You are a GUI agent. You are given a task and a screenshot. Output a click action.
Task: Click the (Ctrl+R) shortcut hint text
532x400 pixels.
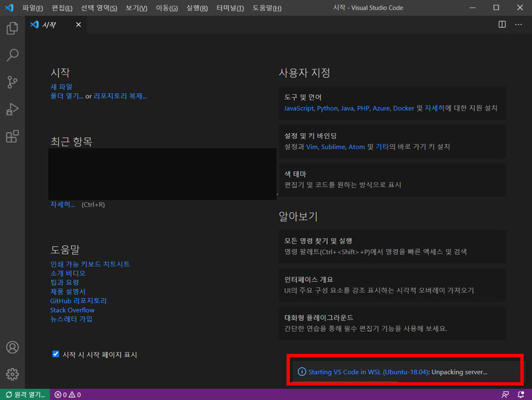click(93, 204)
